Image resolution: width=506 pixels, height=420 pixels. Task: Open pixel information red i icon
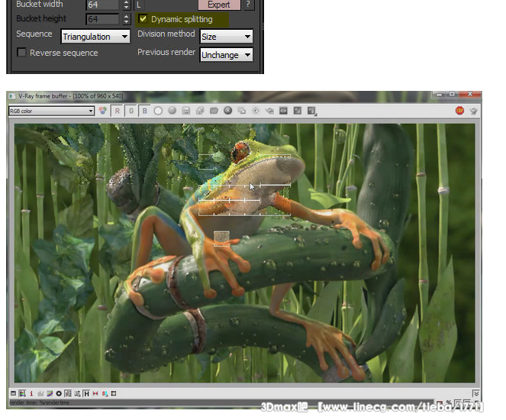click(x=31, y=393)
